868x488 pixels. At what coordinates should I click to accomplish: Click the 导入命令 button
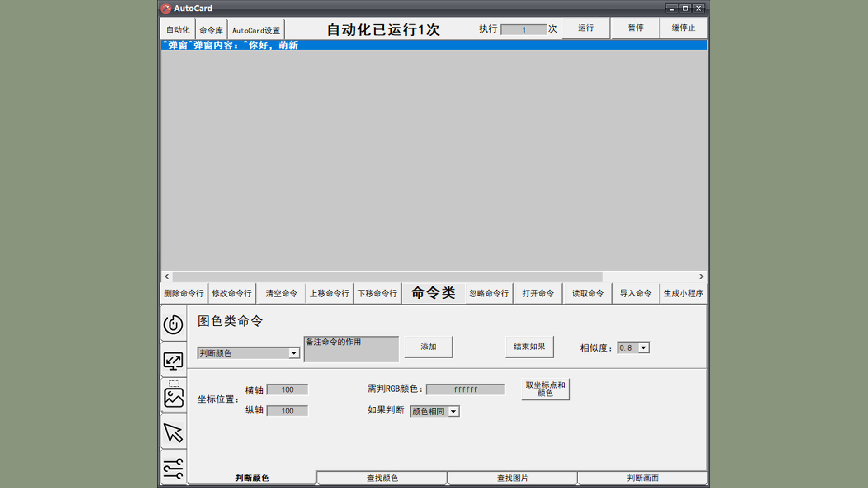coord(636,293)
